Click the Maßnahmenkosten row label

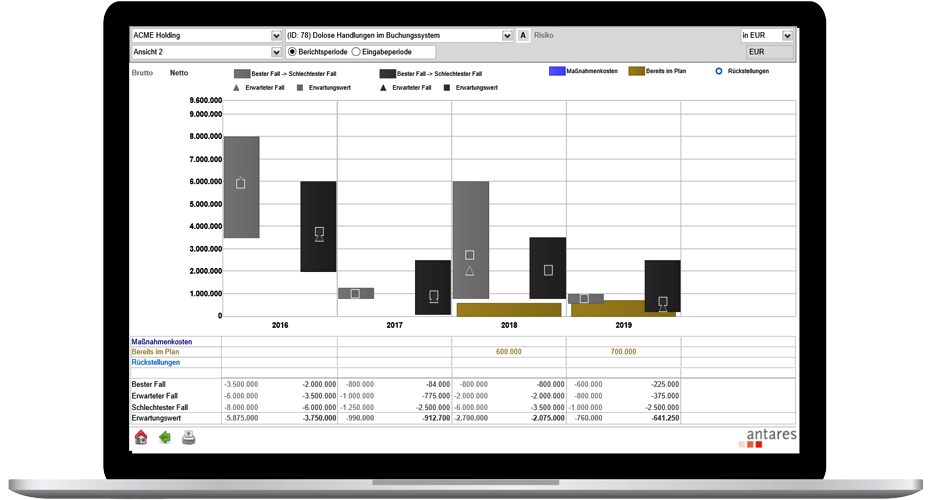(x=161, y=342)
